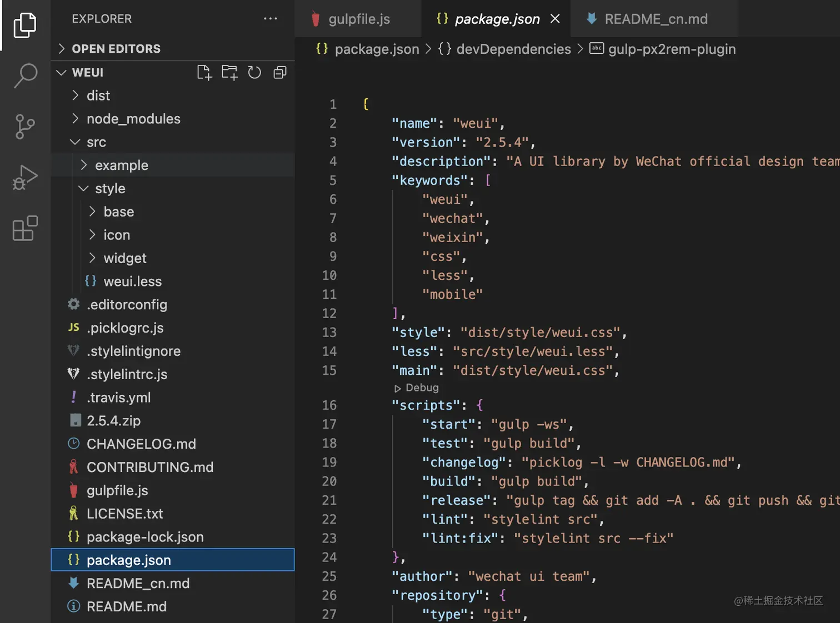Close the package.json editor tab
This screenshot has width=840, height=623.
click(x=555, y=19)
